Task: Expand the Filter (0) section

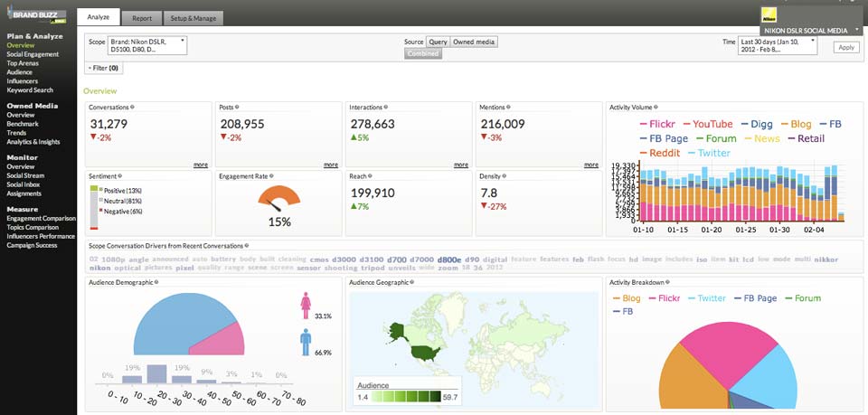Action: pos(103,68)
